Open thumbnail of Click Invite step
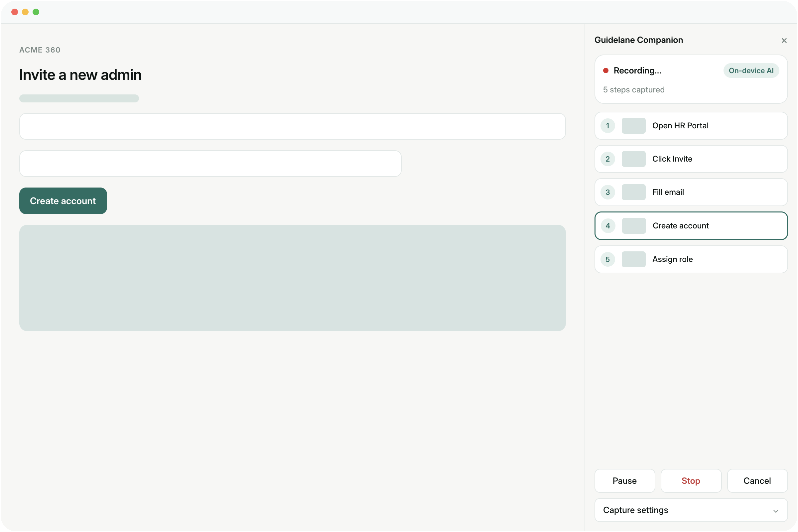This screenshot has height=532, width=798. 633,159
